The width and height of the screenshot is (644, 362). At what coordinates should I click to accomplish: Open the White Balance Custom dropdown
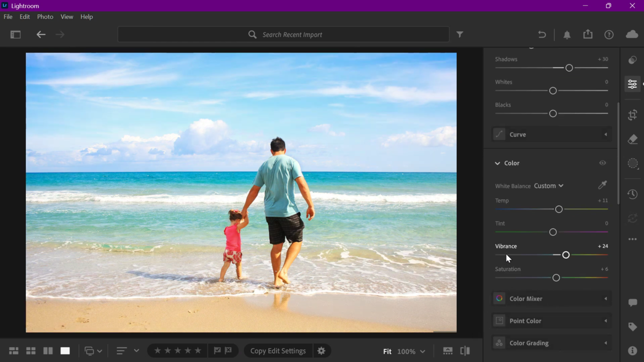[x=548, y=186]
